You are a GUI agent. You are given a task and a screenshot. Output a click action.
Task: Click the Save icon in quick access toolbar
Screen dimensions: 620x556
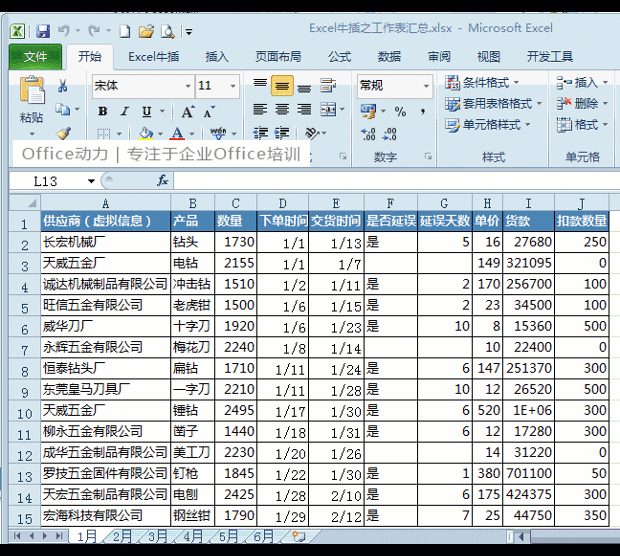tap(43, 31)
